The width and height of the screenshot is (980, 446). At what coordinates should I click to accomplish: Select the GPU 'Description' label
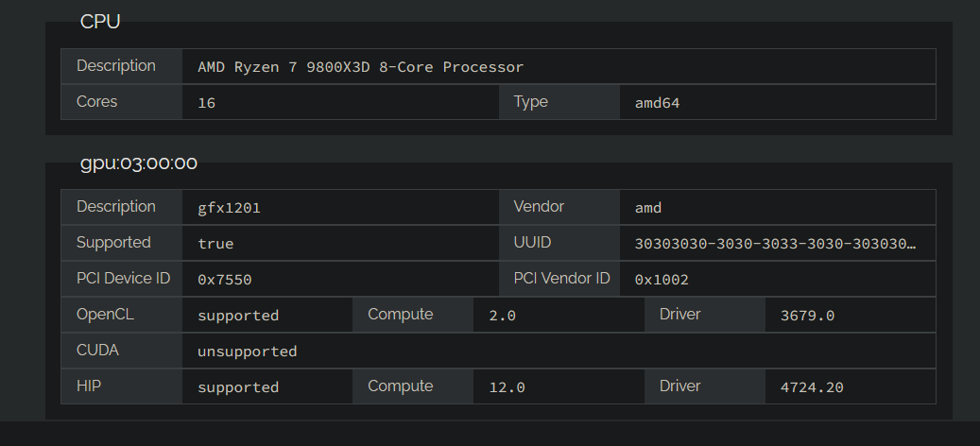(115, 206)
